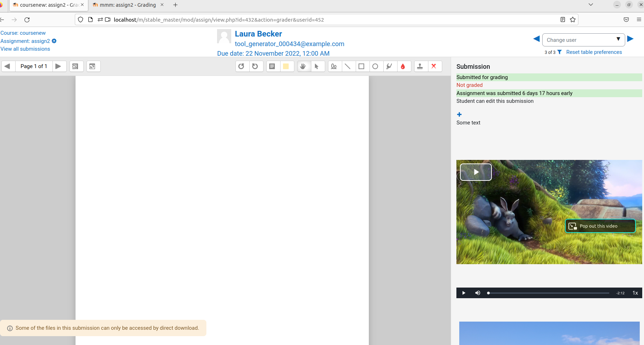Open the browser hamburger menu
The height and width of the screenshot is (345, 644).
639,20
